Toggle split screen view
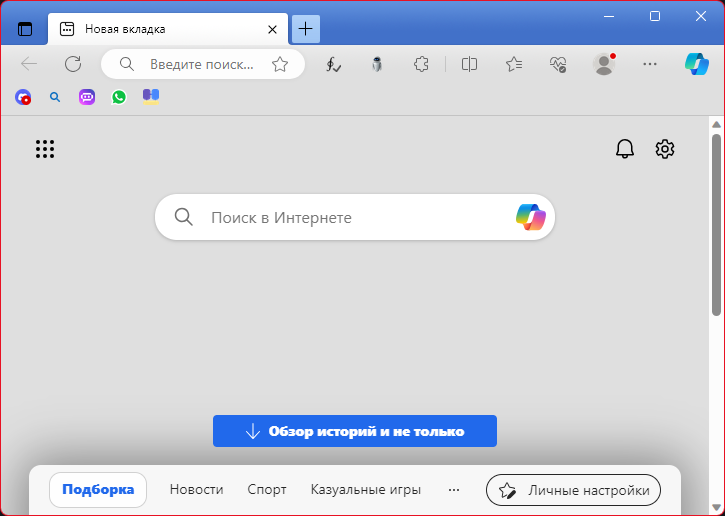 click(469, 64)
